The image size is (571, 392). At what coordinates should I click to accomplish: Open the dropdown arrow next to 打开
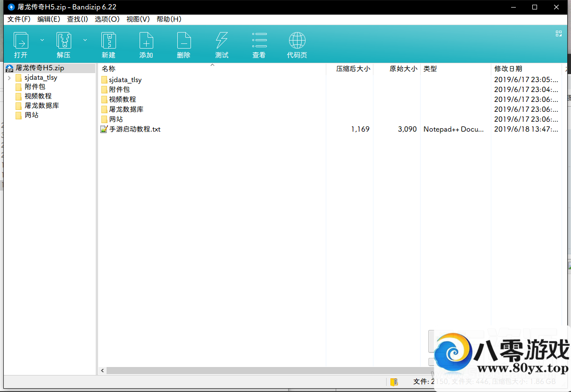tap(42, 41)
